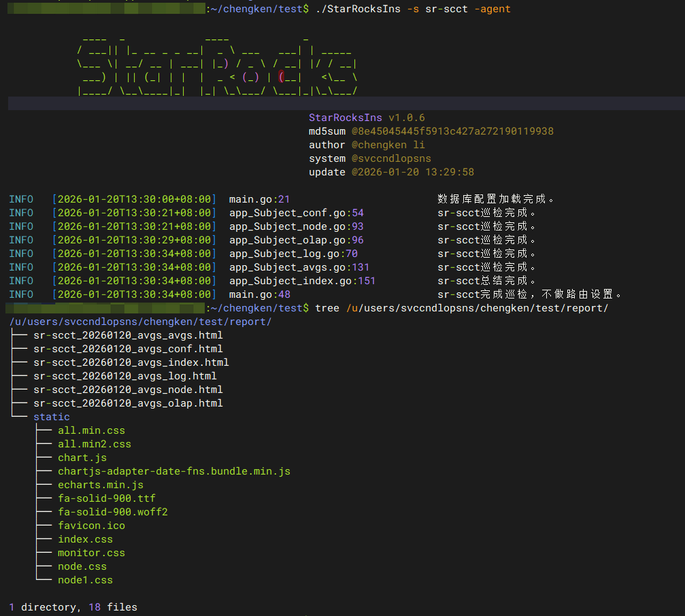The height and width of the screenshot is (616, 685).
Task: Click the all.min2.css file name
Action: [x=95, y=444]
